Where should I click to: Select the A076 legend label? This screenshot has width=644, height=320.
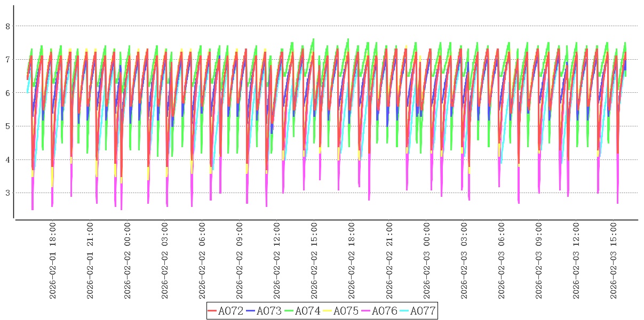click(384, 311)
